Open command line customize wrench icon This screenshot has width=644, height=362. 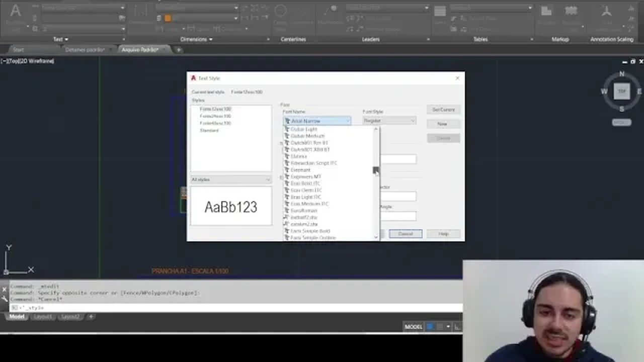pyautogui.click(x=4, y=299)
